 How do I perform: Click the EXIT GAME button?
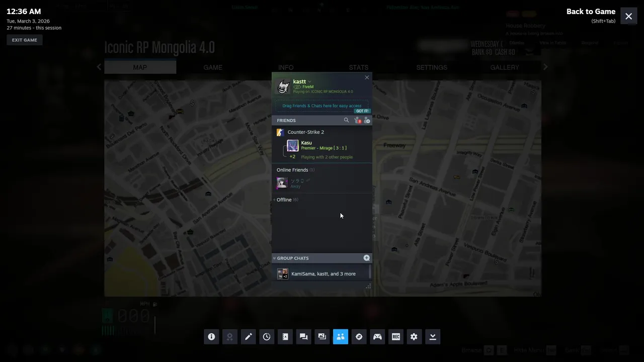(25, 40)
